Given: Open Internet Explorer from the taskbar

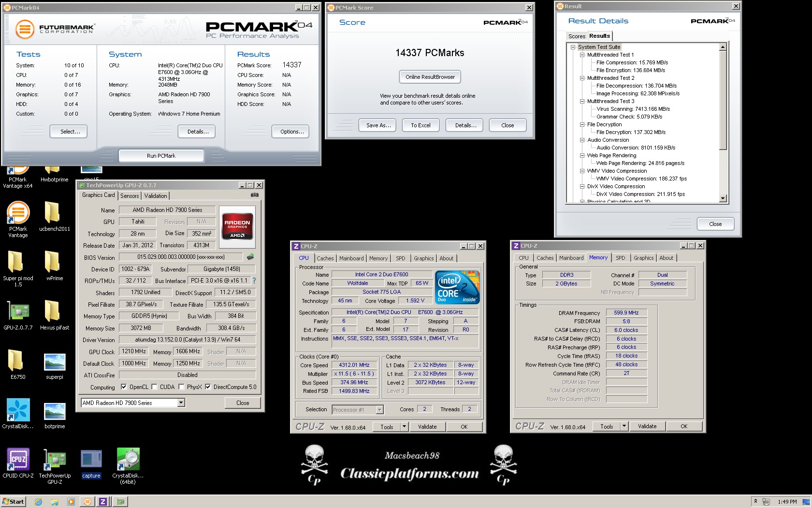Looking at the screenshot, I should pos(39,502).
